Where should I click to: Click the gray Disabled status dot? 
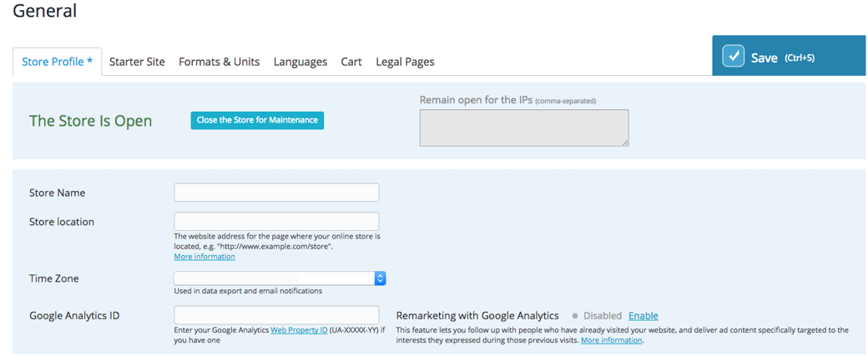pos(575,316)
